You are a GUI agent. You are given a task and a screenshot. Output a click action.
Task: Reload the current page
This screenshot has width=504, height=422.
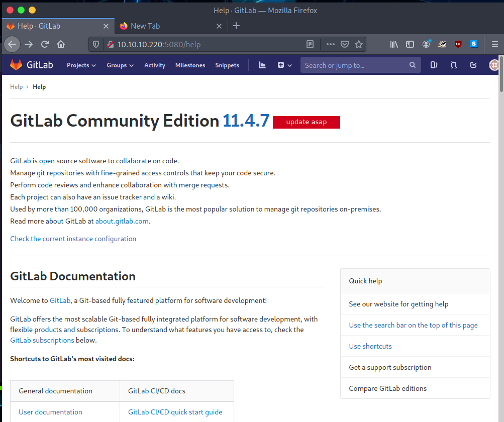45,44
